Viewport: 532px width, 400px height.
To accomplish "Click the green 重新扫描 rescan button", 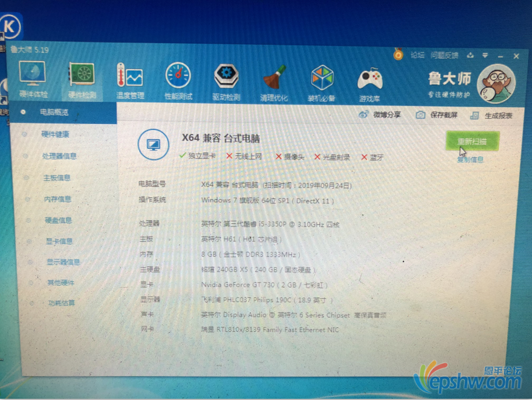I will point(472,141).
